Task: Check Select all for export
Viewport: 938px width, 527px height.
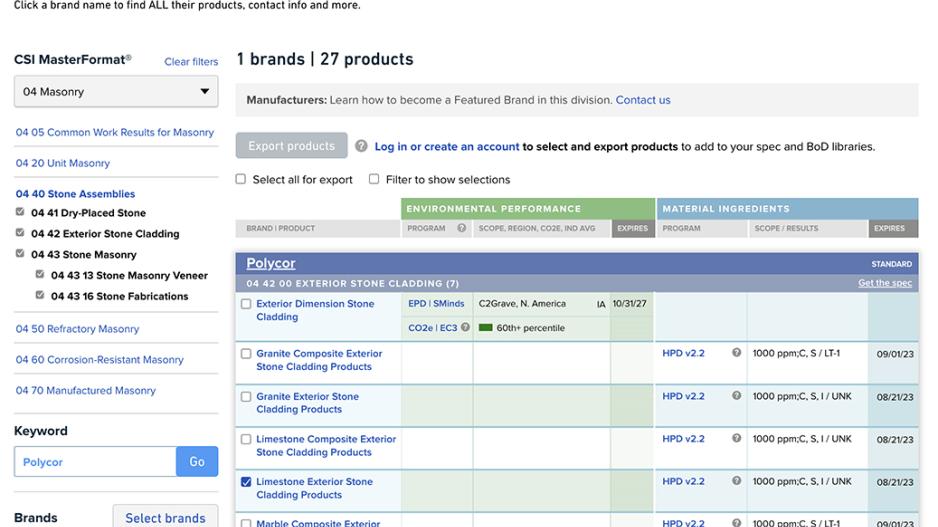Action: [240, 179]
